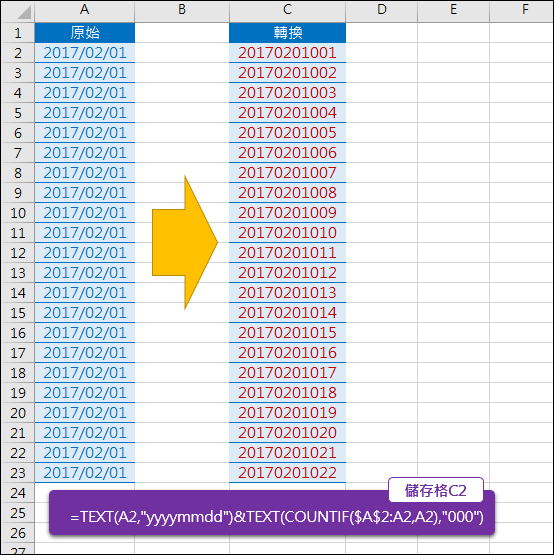Select cell with 20170201006
The width and height of the screenshot is (554, 555).
287,153
